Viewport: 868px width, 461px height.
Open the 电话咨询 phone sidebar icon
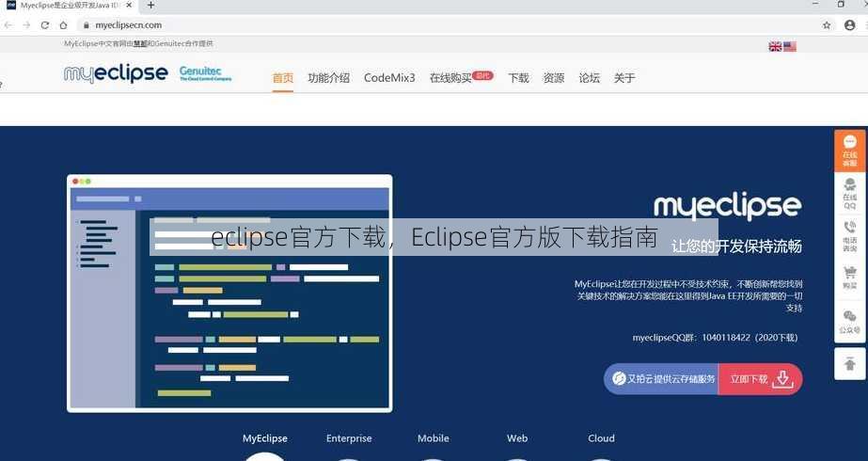(850, 236)
